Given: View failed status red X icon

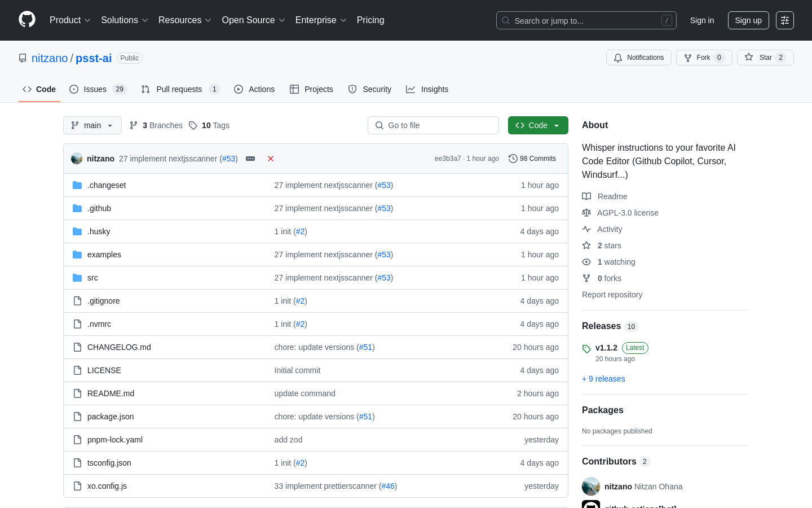Looking at the screenshot, I should [x=271, y=159].
